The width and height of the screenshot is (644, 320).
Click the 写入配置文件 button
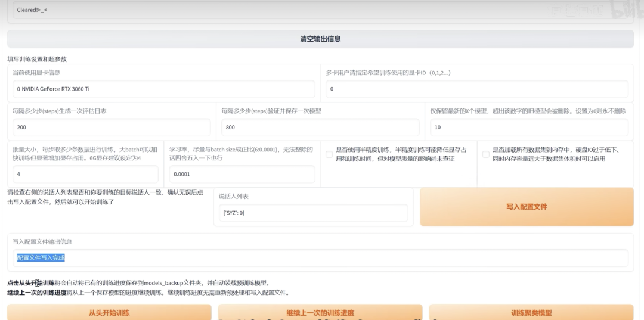tap(527, 207)
